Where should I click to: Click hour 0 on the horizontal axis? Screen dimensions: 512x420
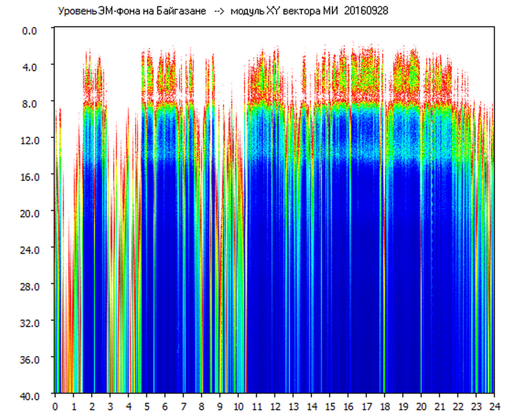(55, 406)
